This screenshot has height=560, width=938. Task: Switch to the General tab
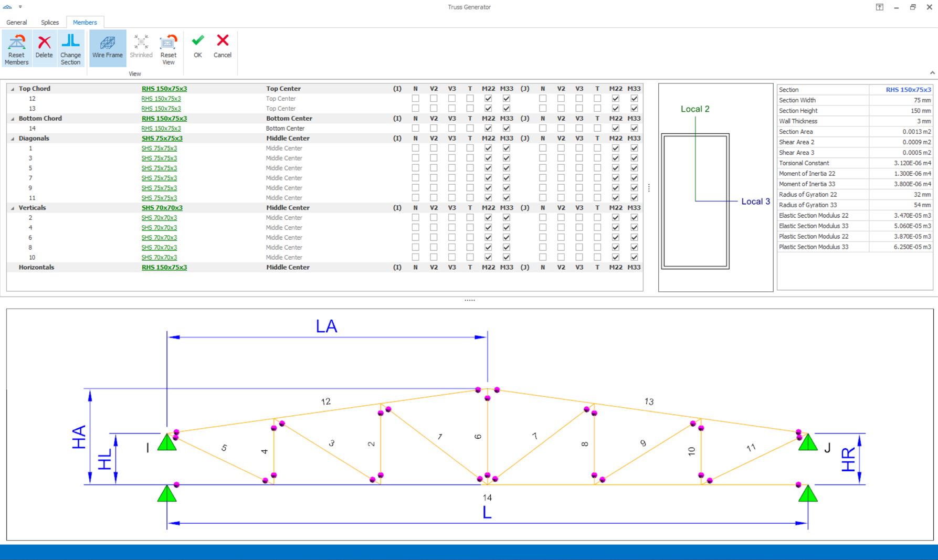(17, 23)
